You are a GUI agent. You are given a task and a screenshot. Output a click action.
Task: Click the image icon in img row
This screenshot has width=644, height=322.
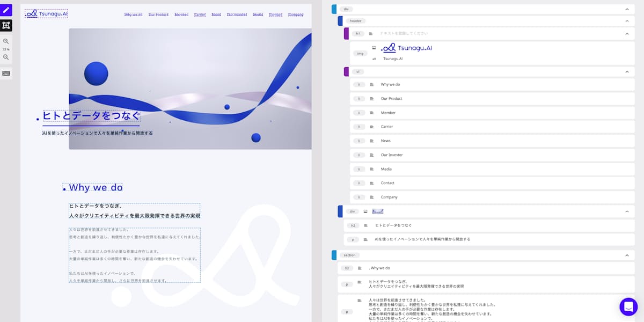374,48
